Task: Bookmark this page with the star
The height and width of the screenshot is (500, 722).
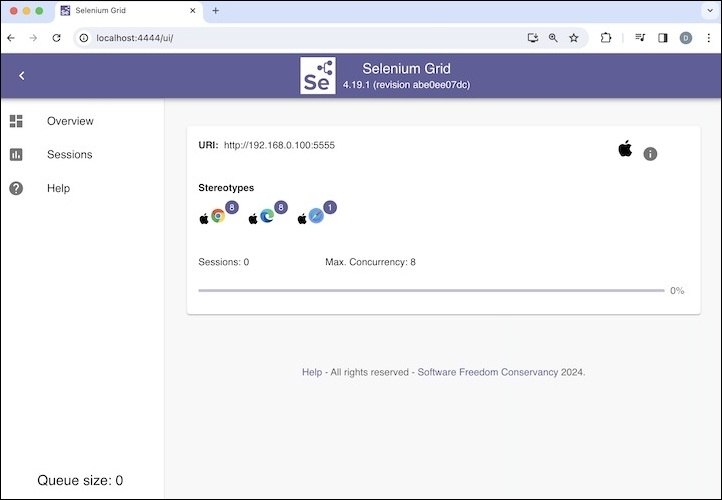Action: coord(574,38)
